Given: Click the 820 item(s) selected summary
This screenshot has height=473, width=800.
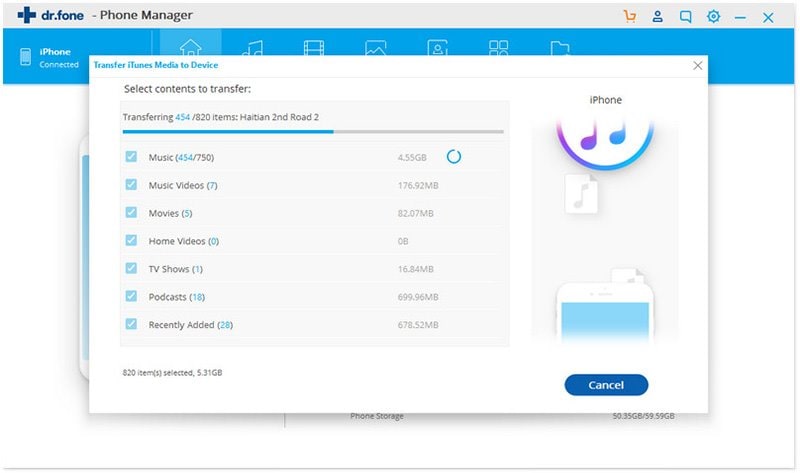Looking at the screenshot, I should coord(172,373).
